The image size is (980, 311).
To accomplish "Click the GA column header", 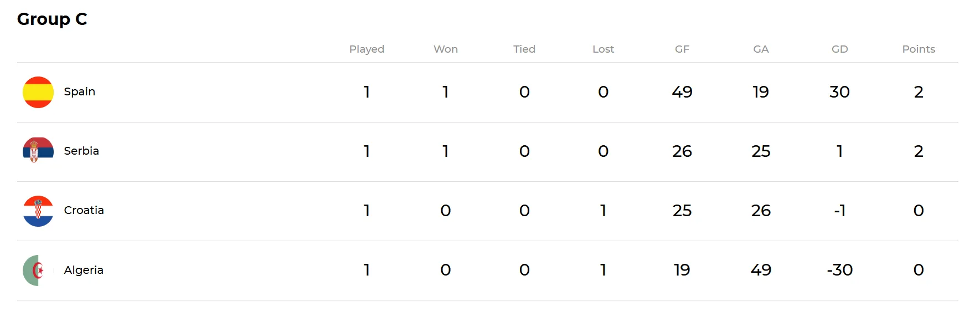I will pyautogui.click(x=761, y=49).
